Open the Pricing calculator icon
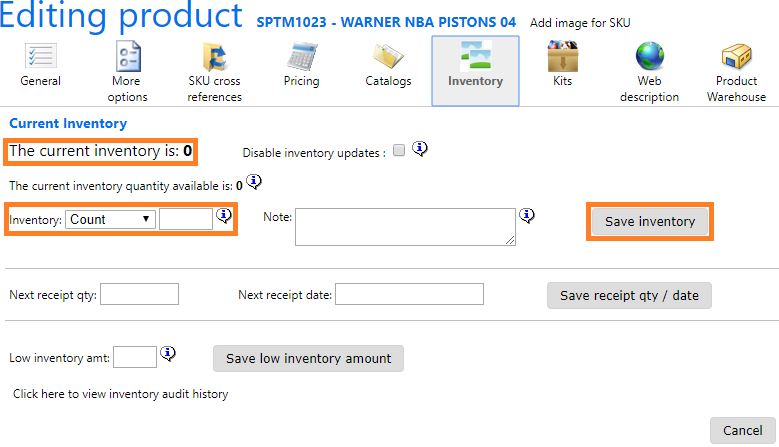This screenshot has height=447, width=779. click(302, 56)
